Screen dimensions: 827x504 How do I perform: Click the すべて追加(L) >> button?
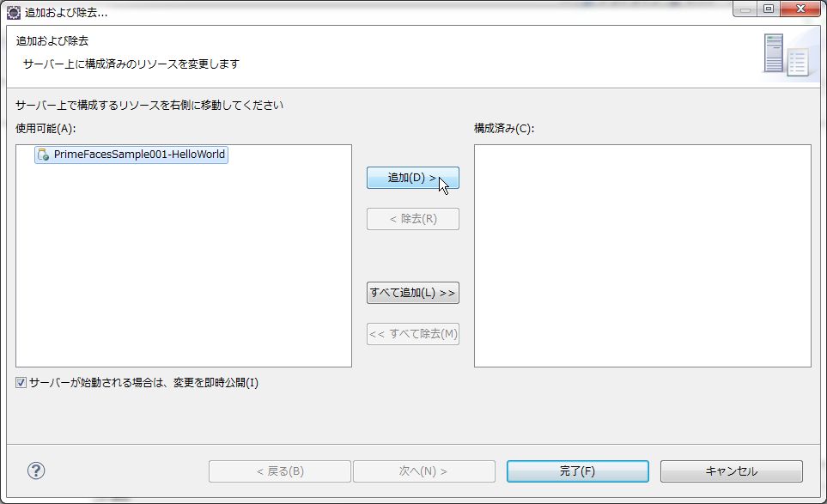pos(412,293)
